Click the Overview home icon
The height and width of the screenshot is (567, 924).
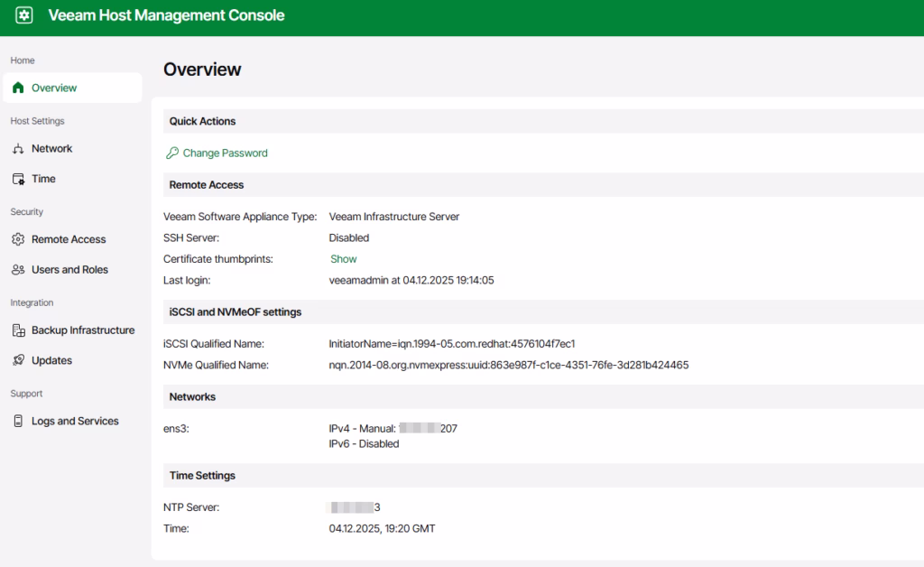[18, 88]
